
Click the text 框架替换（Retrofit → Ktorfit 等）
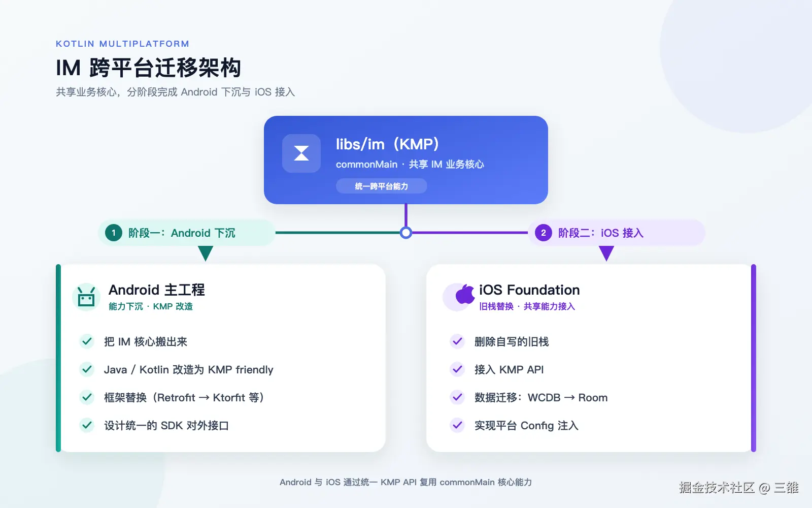pos(185,397)
